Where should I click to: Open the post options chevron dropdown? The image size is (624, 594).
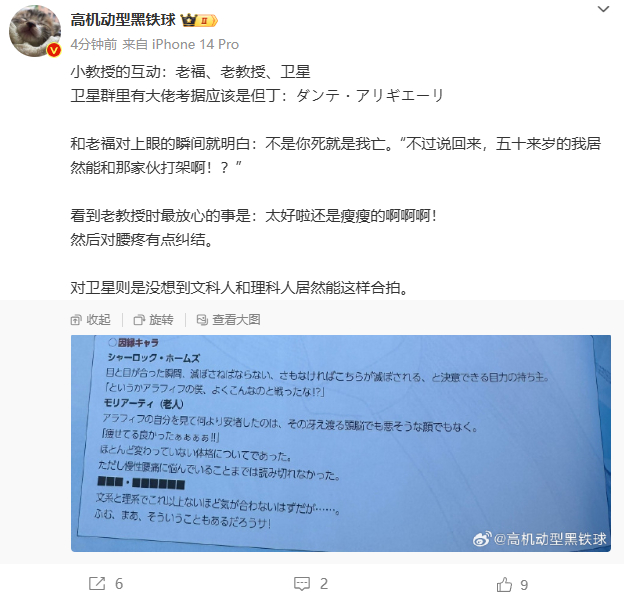pos(603,9)
